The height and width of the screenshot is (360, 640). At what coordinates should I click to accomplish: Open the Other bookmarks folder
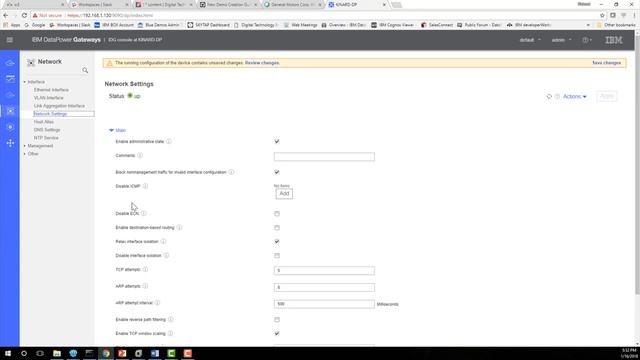[616, 25]
